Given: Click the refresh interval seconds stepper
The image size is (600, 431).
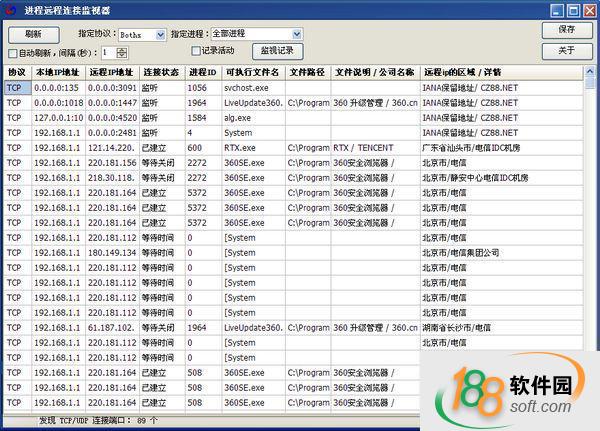Looking at the screenshot, I should click(121, 52).
